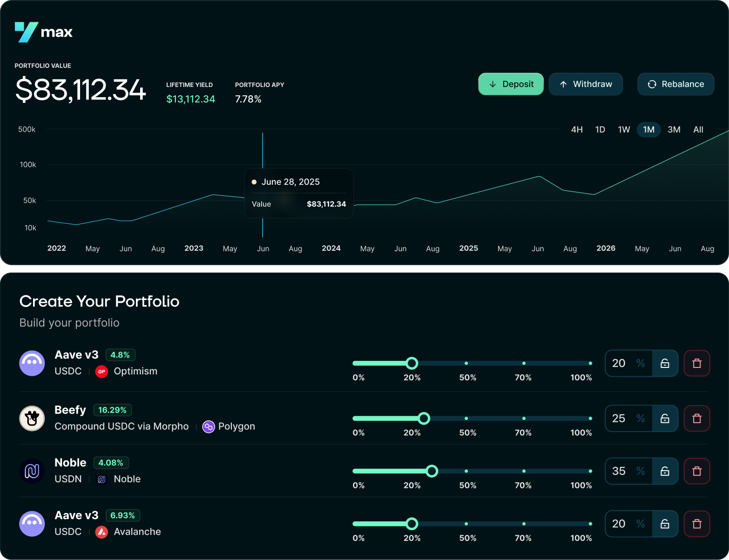Viewport: 729px width, 560px height.
Task: Switch chart range to 1W
Action: pyautogui.click(x=624, y=130)
